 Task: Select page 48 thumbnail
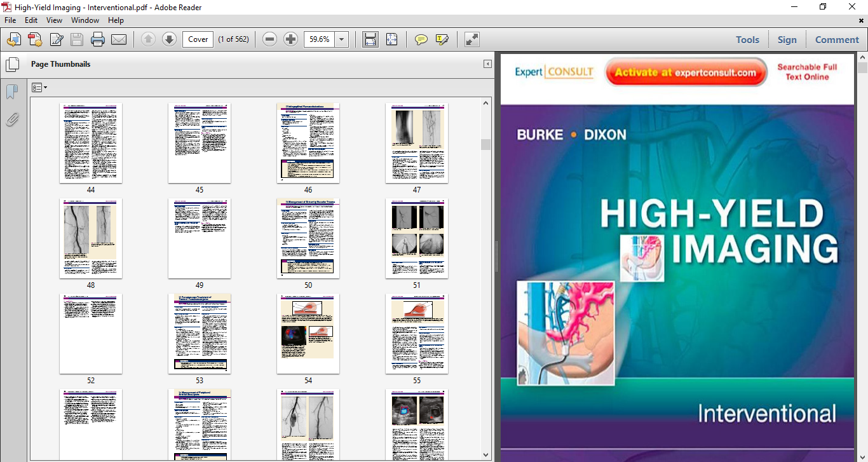click(x=91, y=238)
